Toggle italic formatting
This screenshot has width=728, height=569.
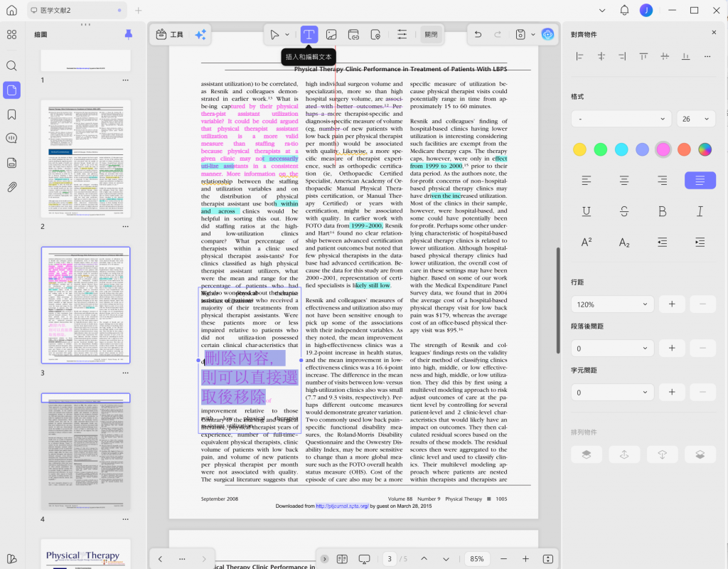(700, 212)
